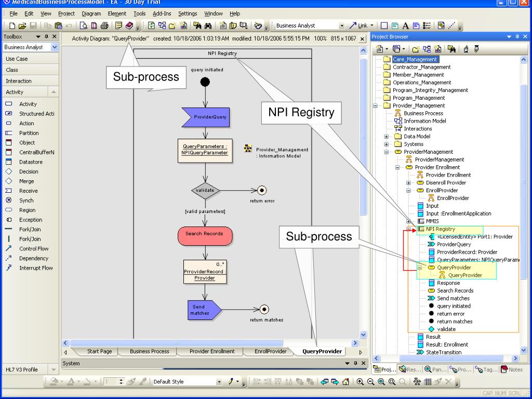Click the dashed line tool icon
Image resolution: width=532 pixels, height=399 pixels.
click(451, 25)
